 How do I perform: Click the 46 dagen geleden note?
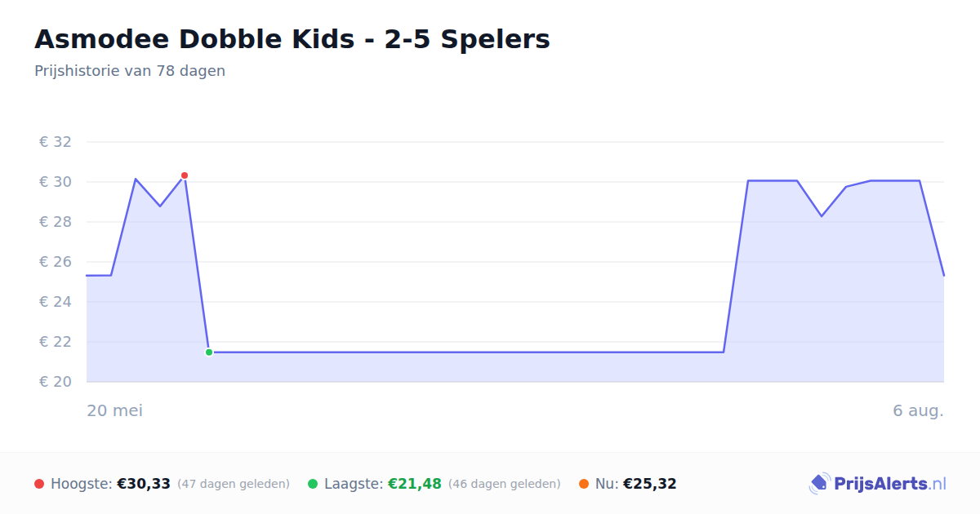(x=505, y=484)
